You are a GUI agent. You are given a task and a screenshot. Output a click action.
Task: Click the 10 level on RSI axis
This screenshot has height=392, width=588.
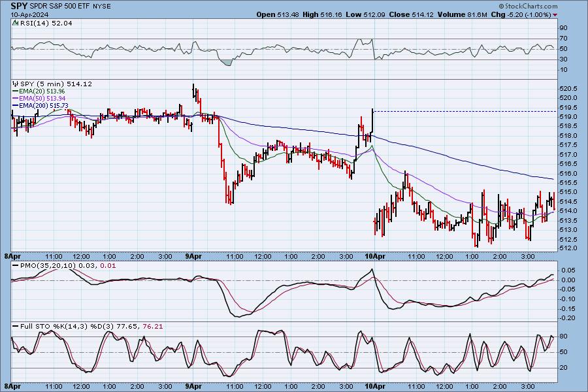coord(564,70)
